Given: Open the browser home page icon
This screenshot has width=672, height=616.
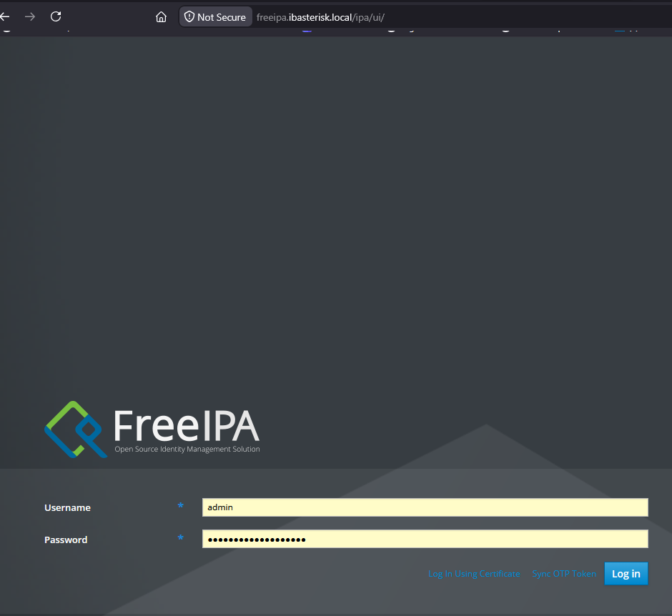Looking at the screenshot, I should click(161, 16).
